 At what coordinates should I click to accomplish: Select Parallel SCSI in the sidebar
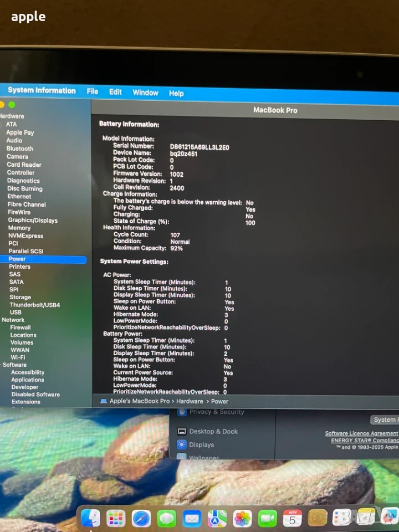click(x=26, y=251)
